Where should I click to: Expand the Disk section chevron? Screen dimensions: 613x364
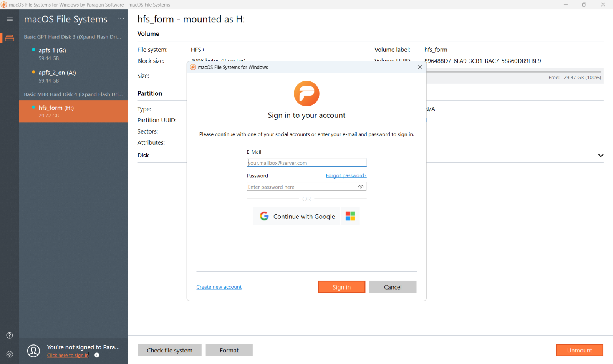(601, 155)
